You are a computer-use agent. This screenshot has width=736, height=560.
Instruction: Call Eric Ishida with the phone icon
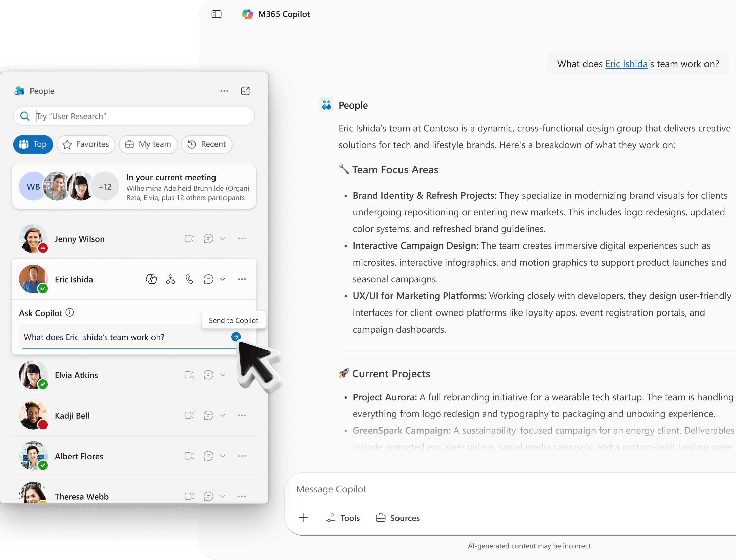click(x=190, y=279)
